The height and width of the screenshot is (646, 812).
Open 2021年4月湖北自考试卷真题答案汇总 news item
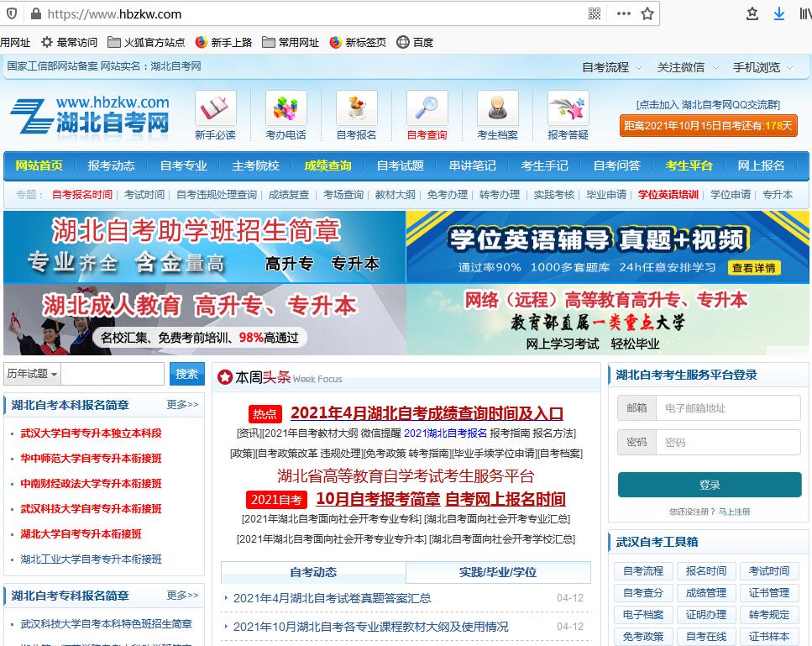332,598
